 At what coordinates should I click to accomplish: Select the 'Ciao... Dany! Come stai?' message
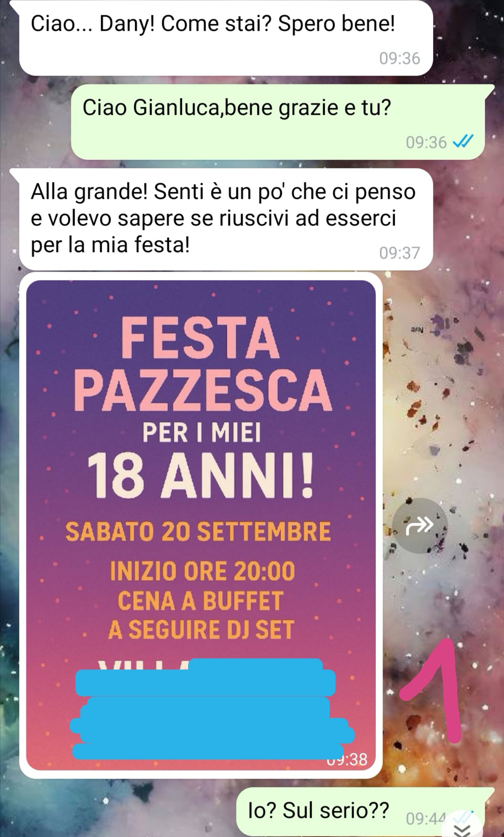[x=226, y=38]
